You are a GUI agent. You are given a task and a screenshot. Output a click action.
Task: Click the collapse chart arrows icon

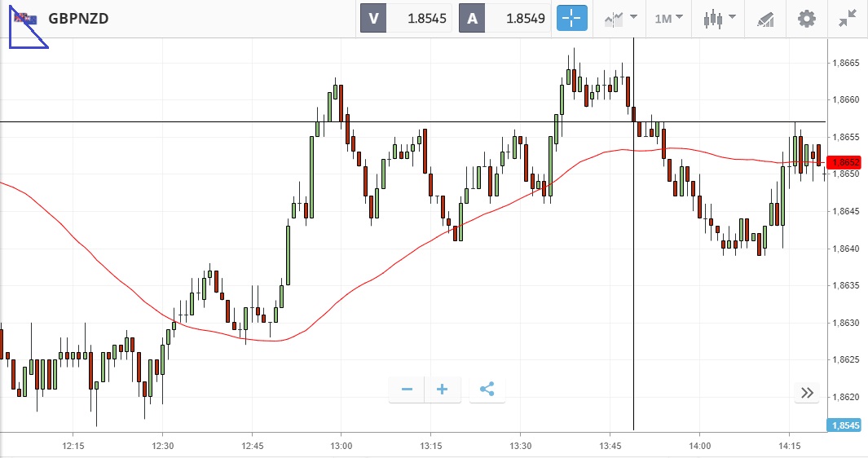[848, 18]
